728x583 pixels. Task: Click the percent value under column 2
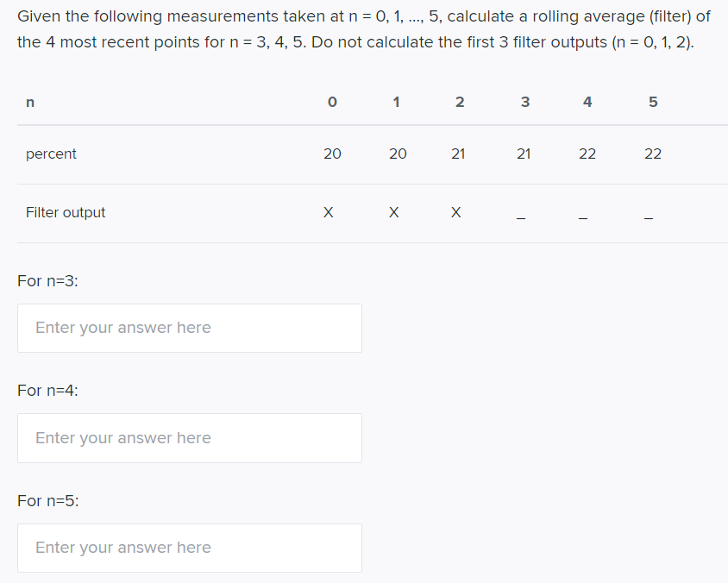459,154
